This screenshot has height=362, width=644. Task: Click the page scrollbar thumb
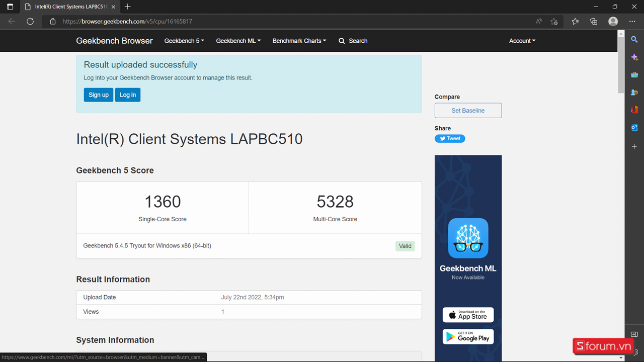click(x=621, y=65)
